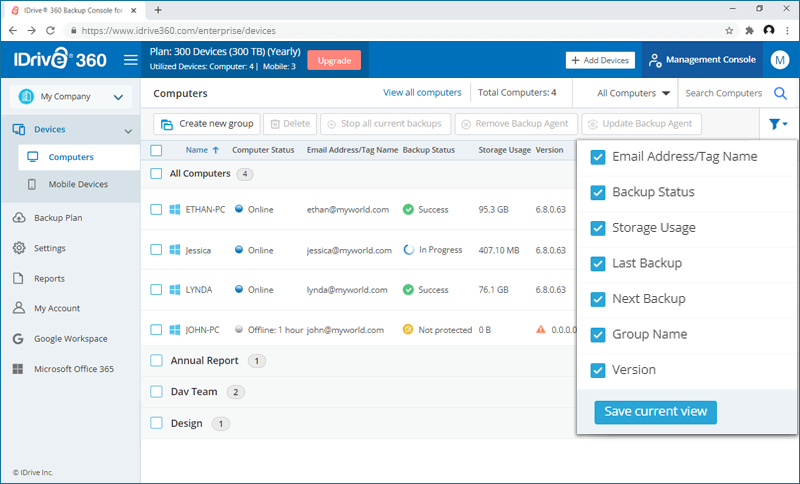Click JOHN-PC not protected status icon

[x=408, y=330]
